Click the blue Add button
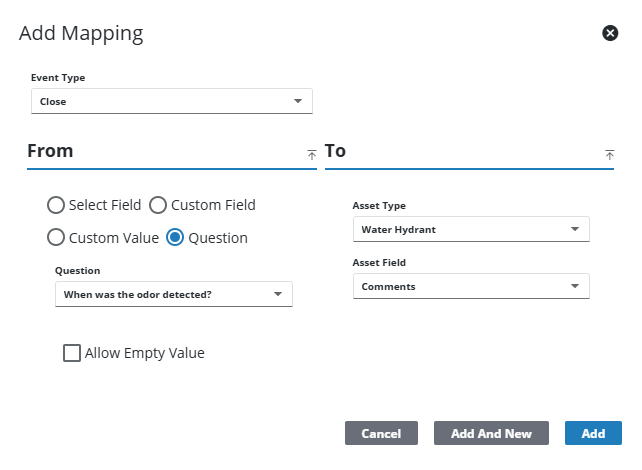The image size is (642, 470). 593,433
